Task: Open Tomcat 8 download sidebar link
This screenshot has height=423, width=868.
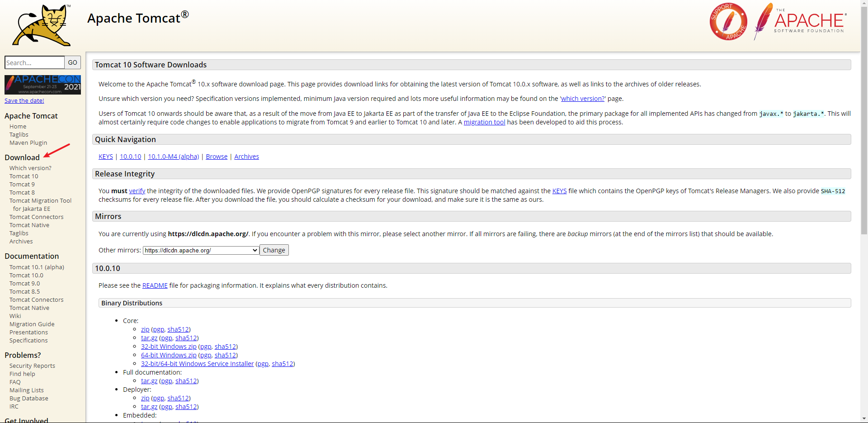Action: point(22,193)
